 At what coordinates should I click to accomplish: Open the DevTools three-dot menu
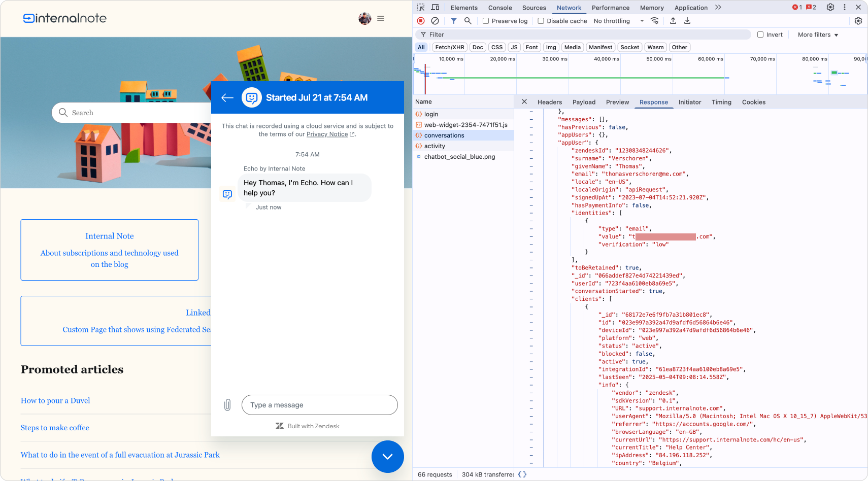point(845,7)
